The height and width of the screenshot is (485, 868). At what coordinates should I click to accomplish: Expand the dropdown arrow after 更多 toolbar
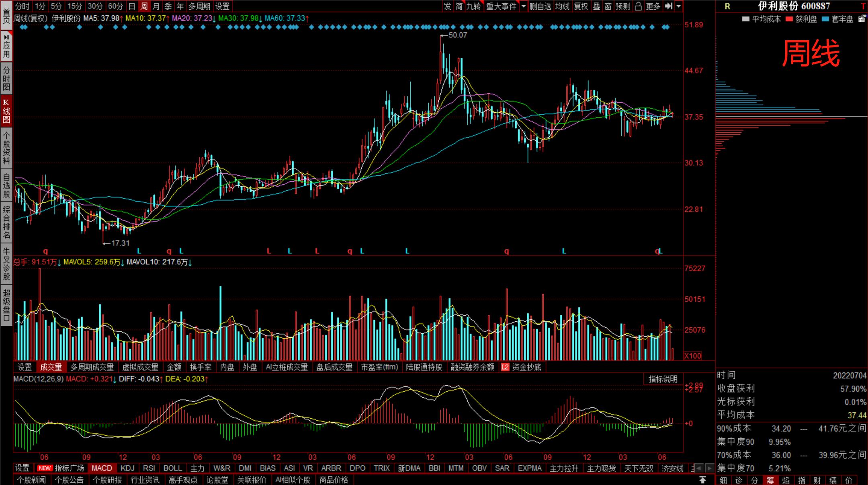(x=679, y=6)
